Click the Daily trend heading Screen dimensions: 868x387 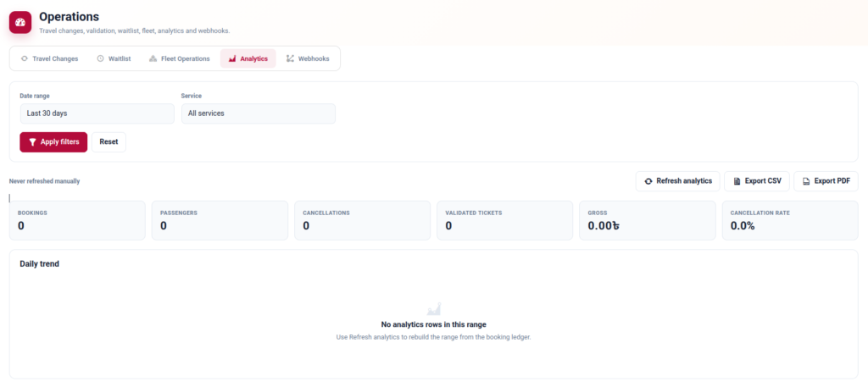[x=39, y=264]
